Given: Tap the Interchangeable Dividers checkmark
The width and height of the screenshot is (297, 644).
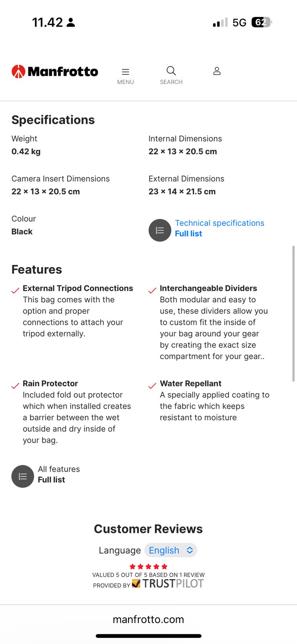Looking at the screenshot, I should 152,290.
